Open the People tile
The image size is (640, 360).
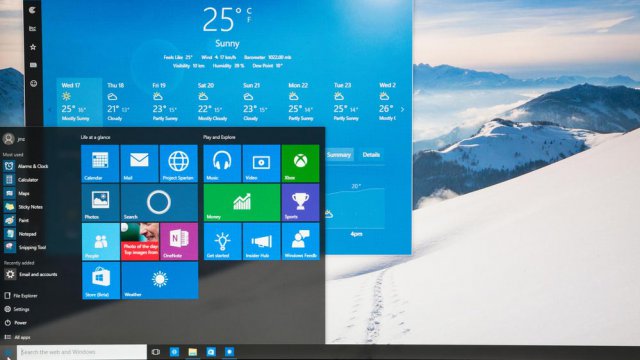pos(100,242)
